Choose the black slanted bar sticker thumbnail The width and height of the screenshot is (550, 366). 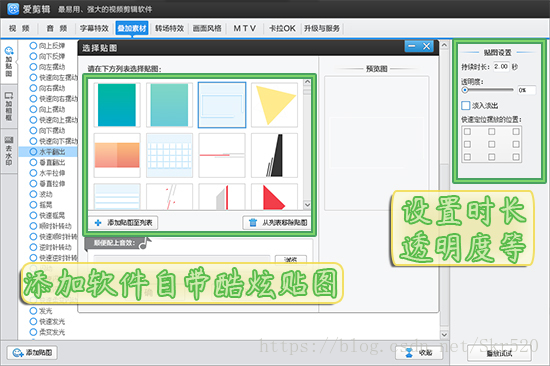click(274, 155)
